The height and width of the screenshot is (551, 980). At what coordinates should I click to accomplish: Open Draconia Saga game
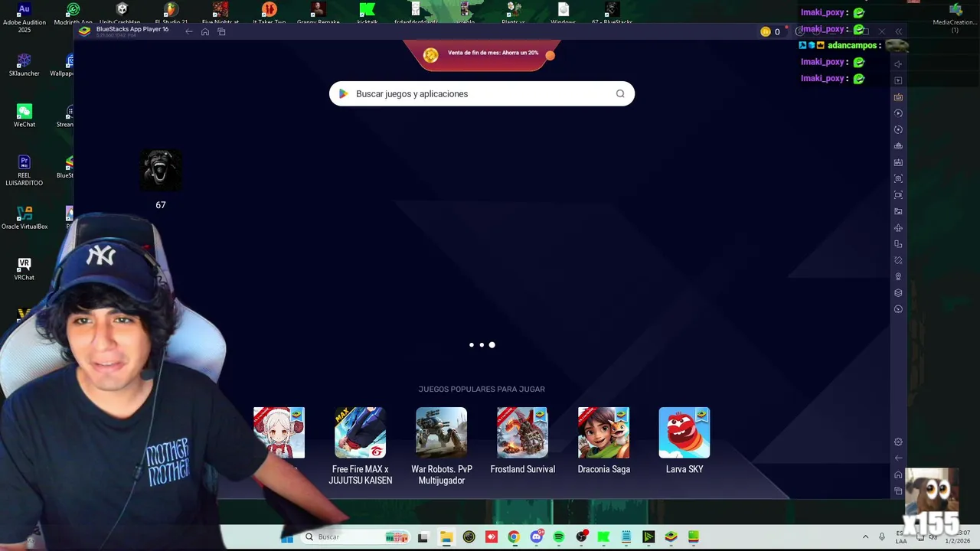point(603,441)
